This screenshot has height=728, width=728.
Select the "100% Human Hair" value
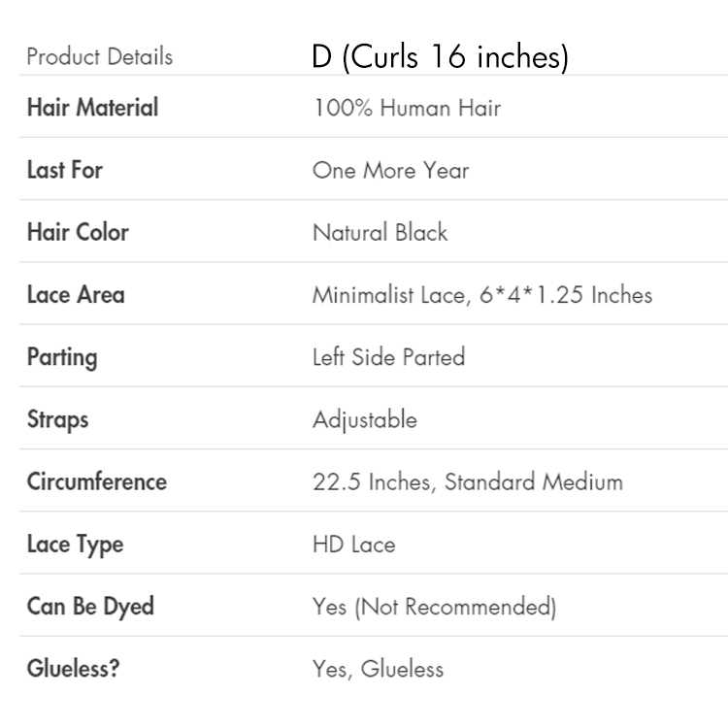point(407,108)
